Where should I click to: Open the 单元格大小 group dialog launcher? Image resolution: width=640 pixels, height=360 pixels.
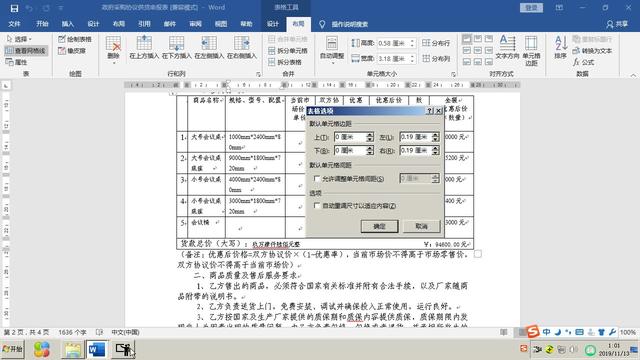point(453,74)
